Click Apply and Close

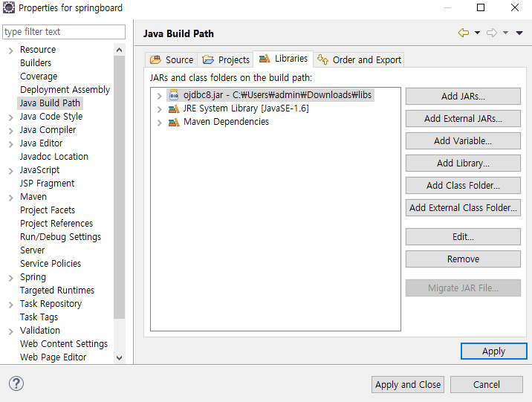click(407, 384)
